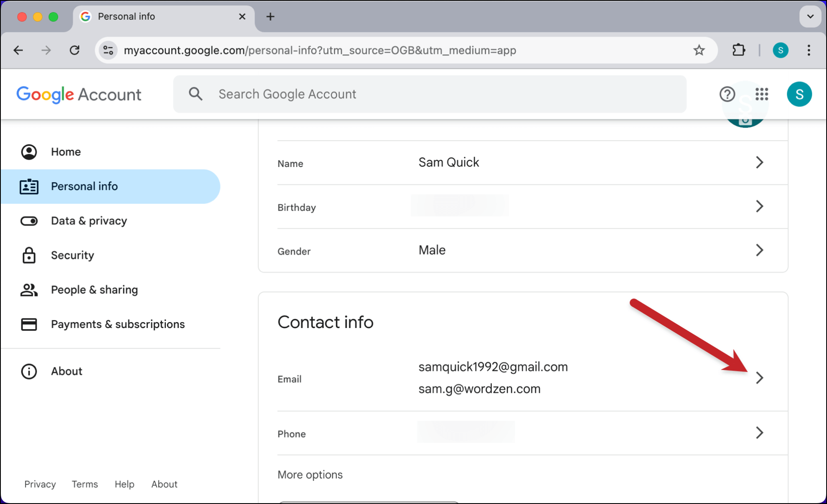
Task: Click samquick1992@gmail.com email
Action: click(x=493, y=367)
